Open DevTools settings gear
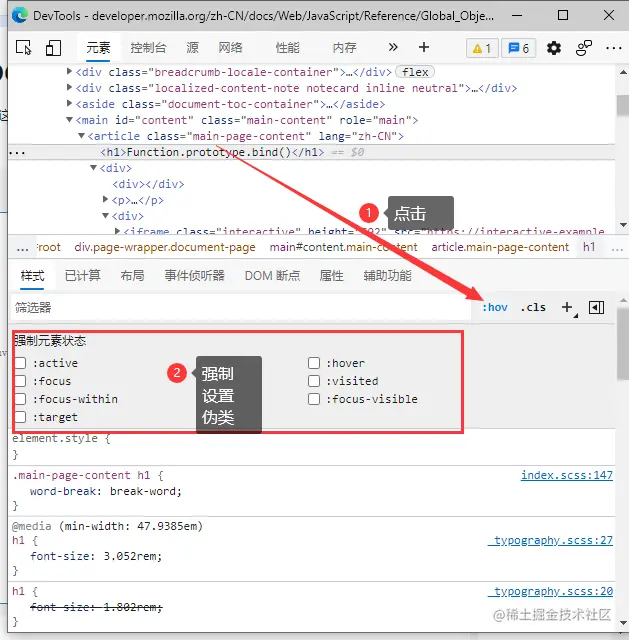This screenshot has height=640, width=629. (x=553, y=48)
